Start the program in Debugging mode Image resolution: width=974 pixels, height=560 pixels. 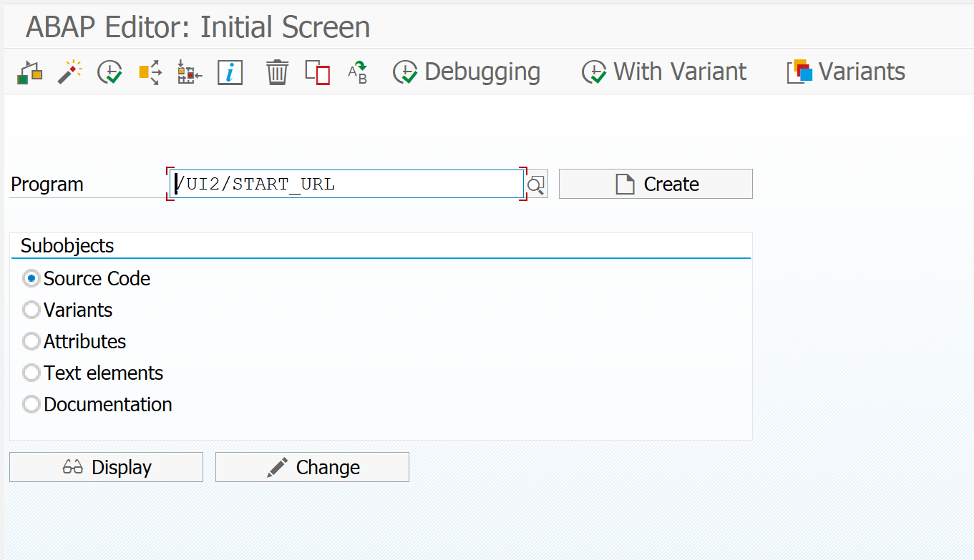tap(466, 72)
